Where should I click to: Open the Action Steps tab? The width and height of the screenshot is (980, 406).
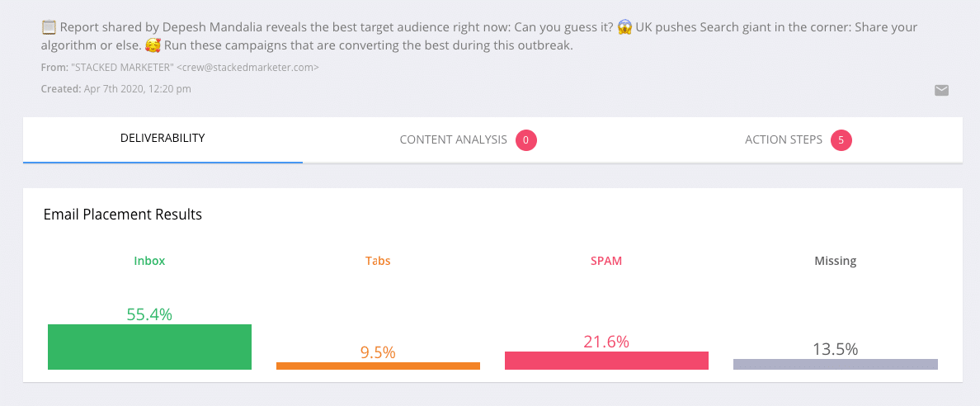[799, 140]
